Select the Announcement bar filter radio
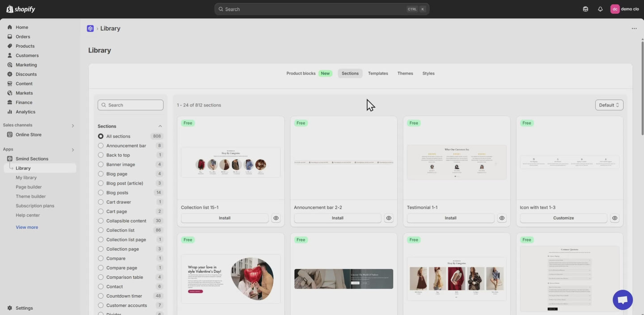The height and width of the screenshot is (315, 644). 101,146
